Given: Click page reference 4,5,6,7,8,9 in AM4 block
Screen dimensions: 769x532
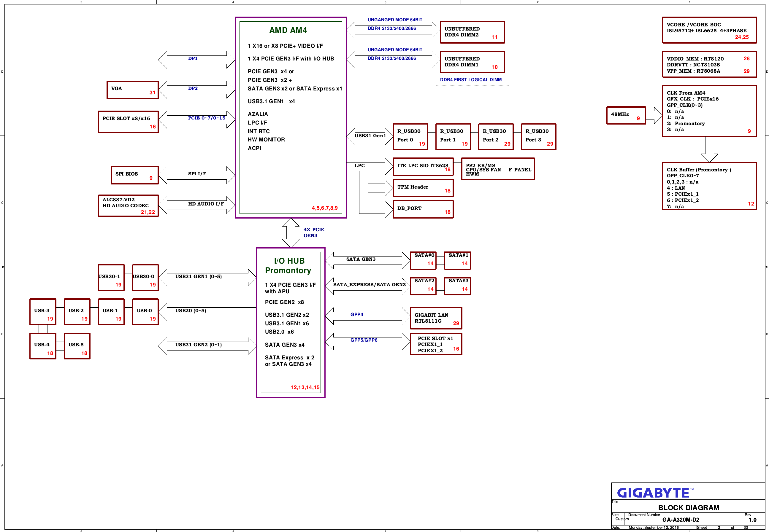Looking at the screenshot, I should click(x=325, y=208).
